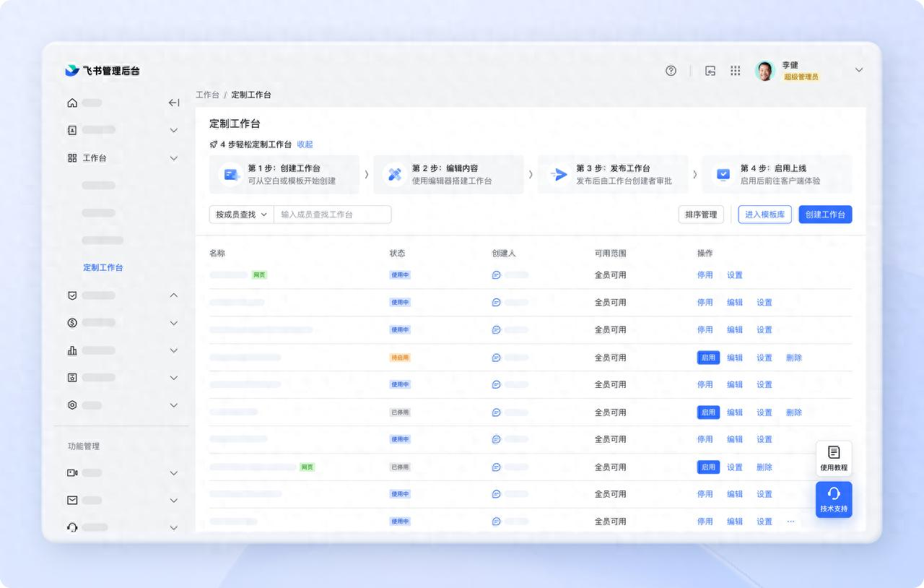Expand the hexagon settings section chevron
This screenshot has width=924, height=588.
(173, 405)
